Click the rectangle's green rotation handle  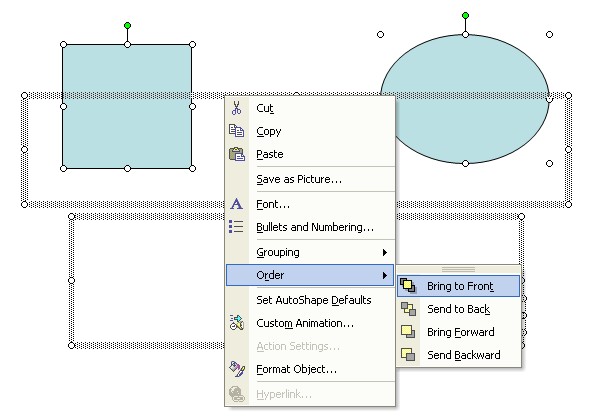tap(127, 25)
